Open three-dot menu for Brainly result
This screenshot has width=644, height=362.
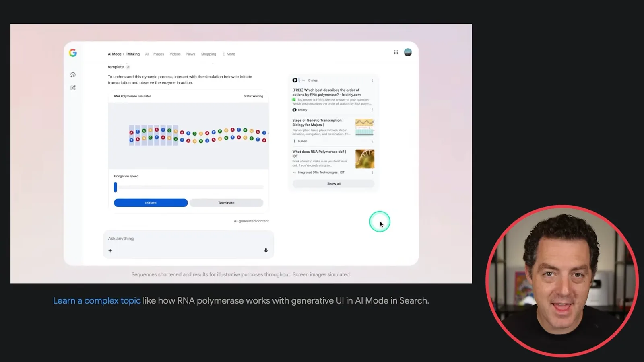tap(372, 110)
